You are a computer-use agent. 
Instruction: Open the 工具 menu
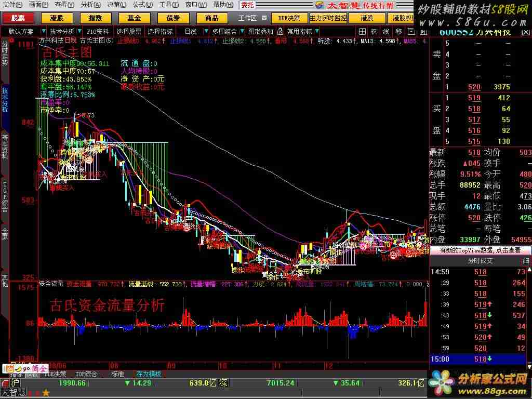coord(169,5)
